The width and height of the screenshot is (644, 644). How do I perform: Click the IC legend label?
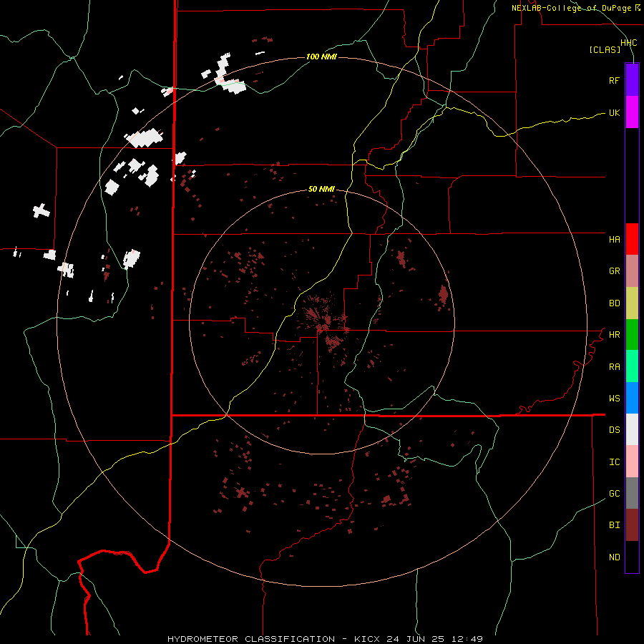pyautogui.click(x=614, y=462)
